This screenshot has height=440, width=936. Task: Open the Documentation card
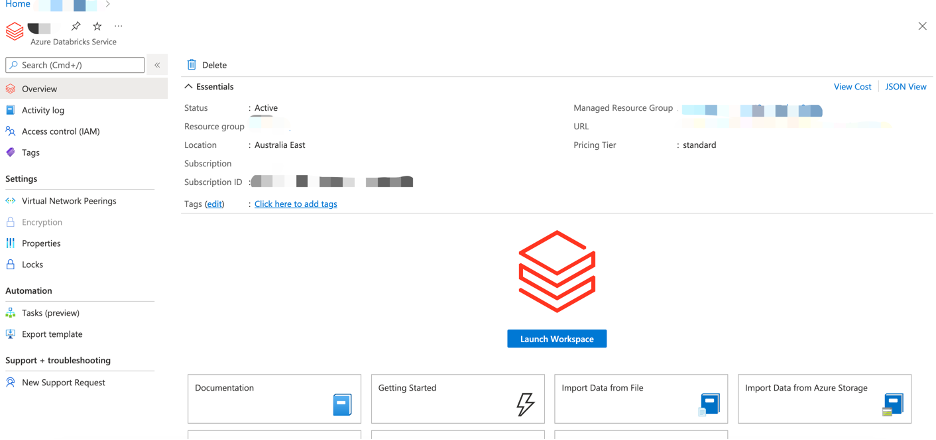tap(275, 399)
